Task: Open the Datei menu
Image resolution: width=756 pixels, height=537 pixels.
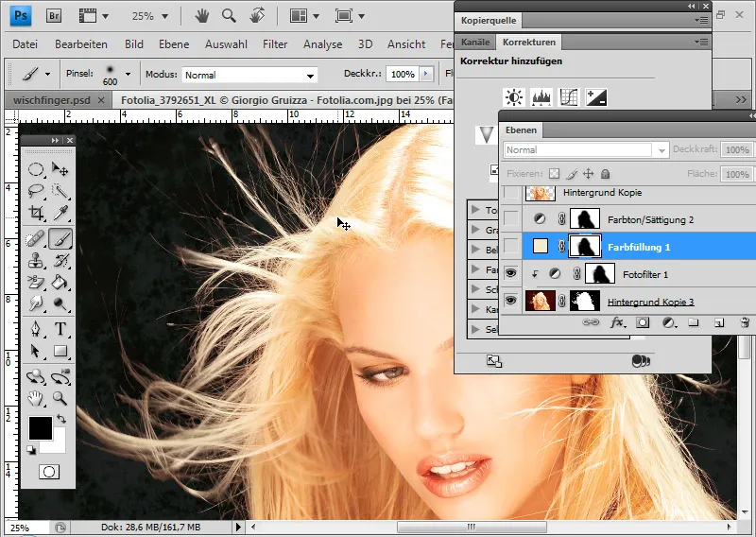Action: (26, 43)
